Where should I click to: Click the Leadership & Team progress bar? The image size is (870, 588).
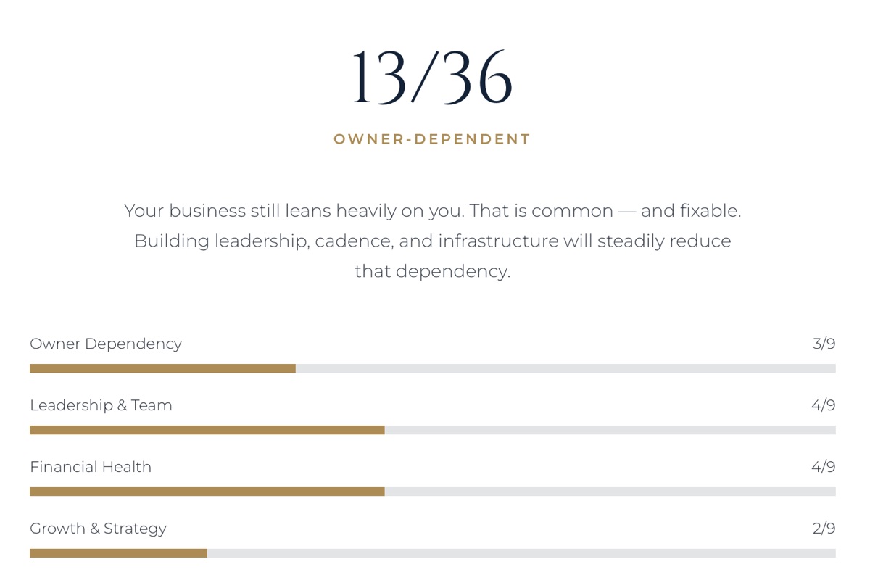[433, 430]
